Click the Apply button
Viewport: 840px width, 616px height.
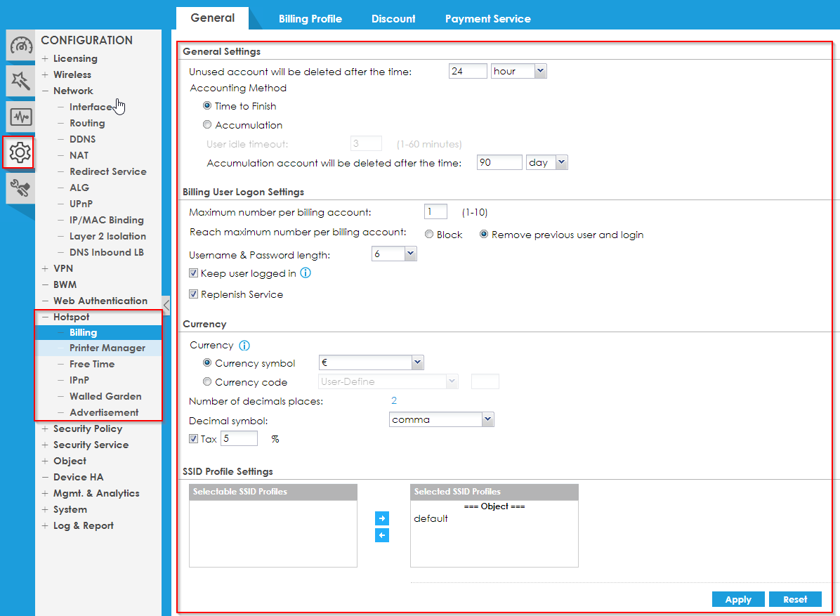(738, 599)
